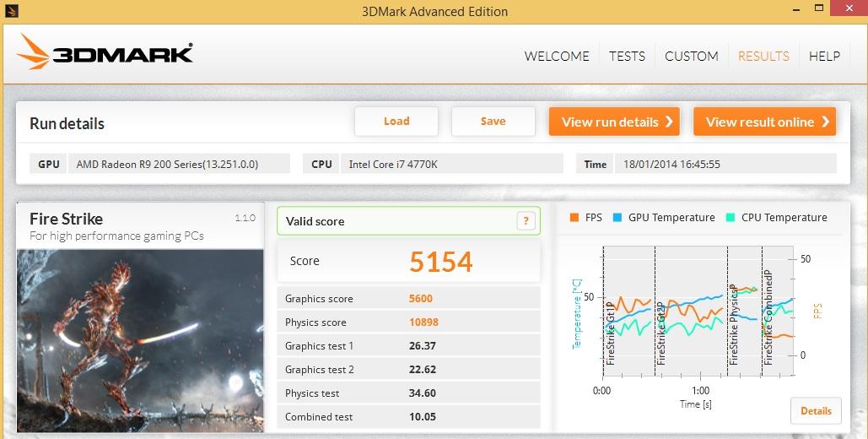The image size is (868, 439).
Task: Maximize the 3DMark window
Action: tap(819, 8)
